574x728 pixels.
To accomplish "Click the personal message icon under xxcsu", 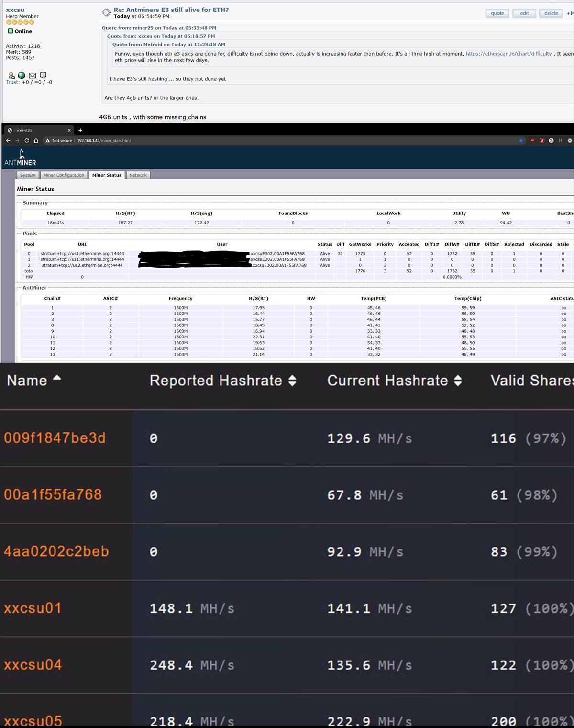I will [x=43, y=76].
